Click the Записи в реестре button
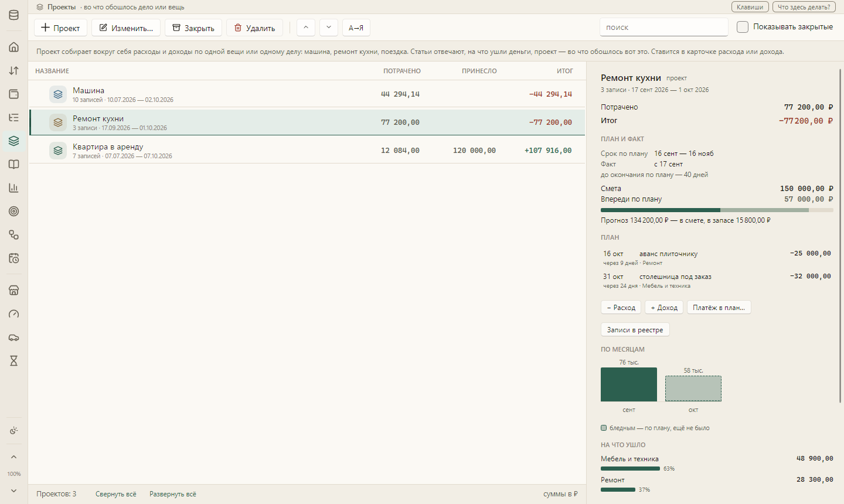The height and width of the screenshot is (504, 844). click(635, 330)
